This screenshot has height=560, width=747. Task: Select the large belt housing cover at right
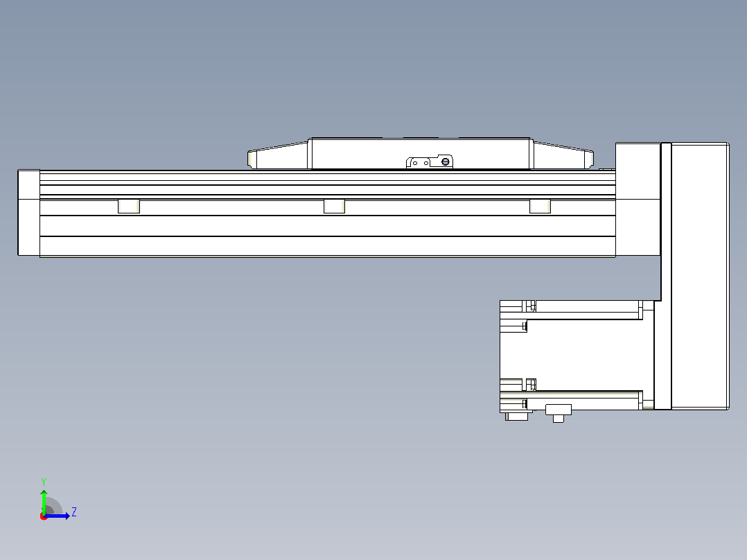pos(699,275)
